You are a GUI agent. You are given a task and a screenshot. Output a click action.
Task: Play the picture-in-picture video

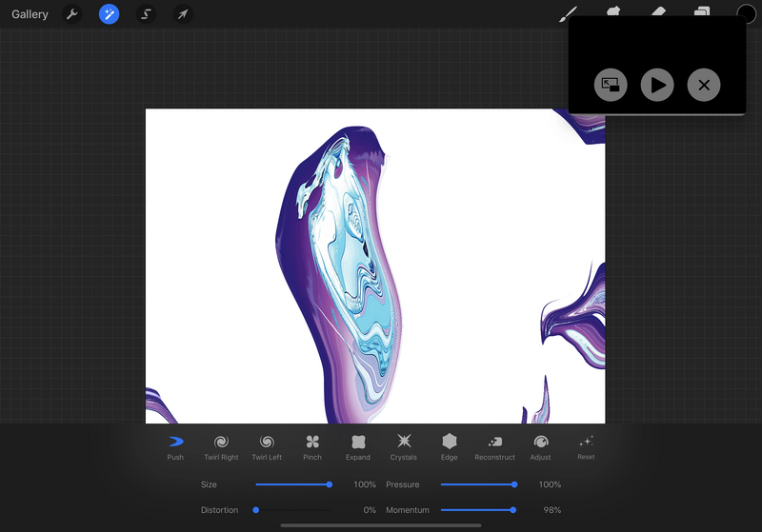point(657,85)
